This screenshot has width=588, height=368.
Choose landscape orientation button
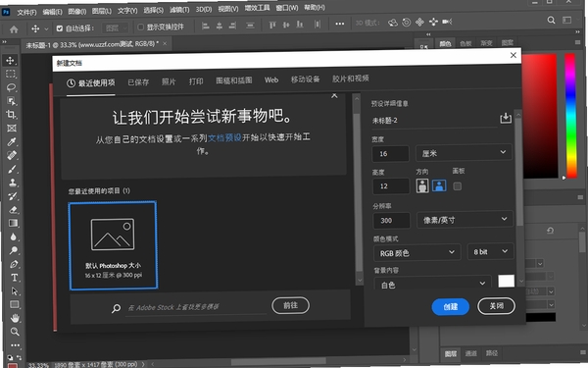point(439,185)
